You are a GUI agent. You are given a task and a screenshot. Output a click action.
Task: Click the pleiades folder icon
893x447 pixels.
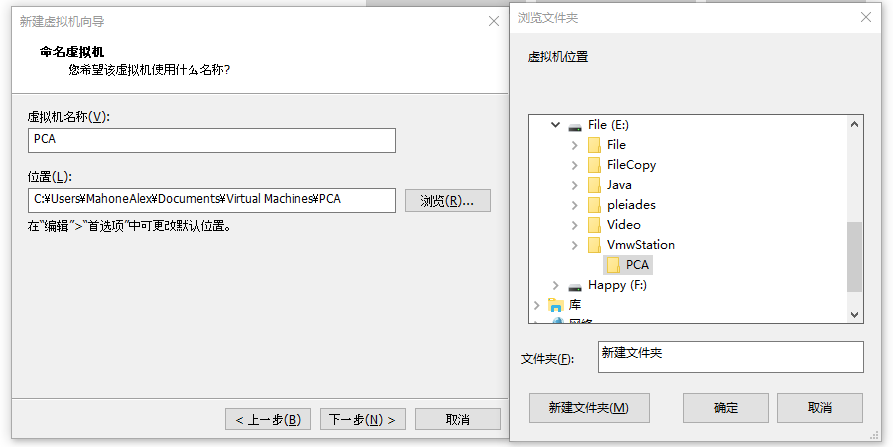(x=594, y=204)
